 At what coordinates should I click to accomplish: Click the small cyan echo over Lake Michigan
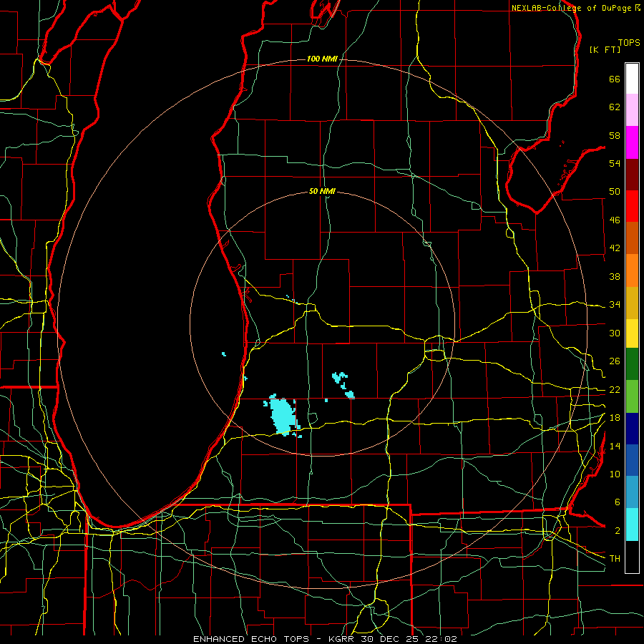pyautogui.click(x=224, y=353)
